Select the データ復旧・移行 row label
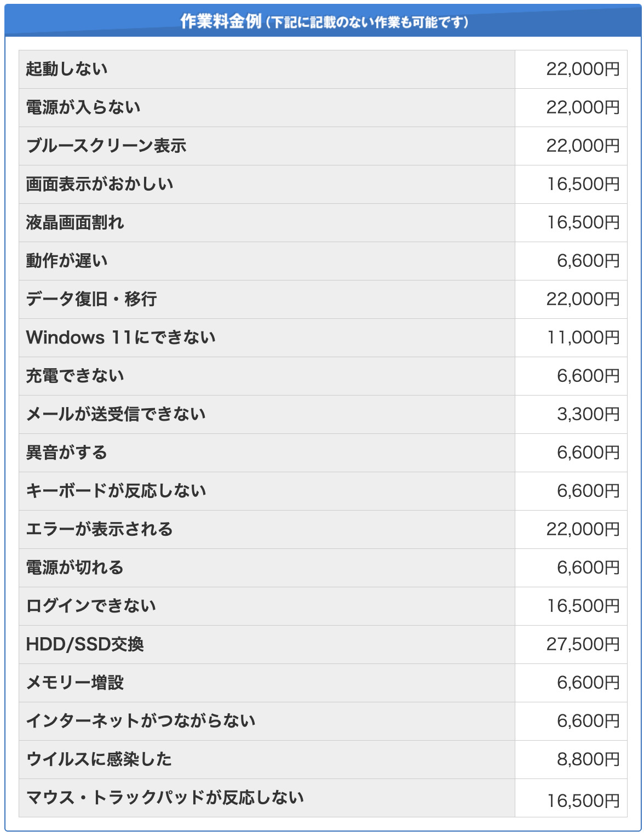 click(x=91, y=299)
